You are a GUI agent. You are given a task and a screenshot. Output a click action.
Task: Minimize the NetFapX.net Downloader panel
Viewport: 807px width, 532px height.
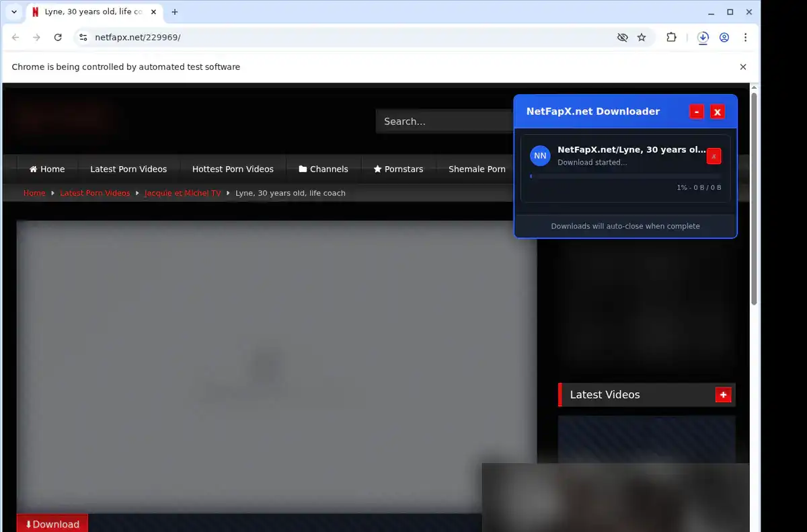coord(697,112)
